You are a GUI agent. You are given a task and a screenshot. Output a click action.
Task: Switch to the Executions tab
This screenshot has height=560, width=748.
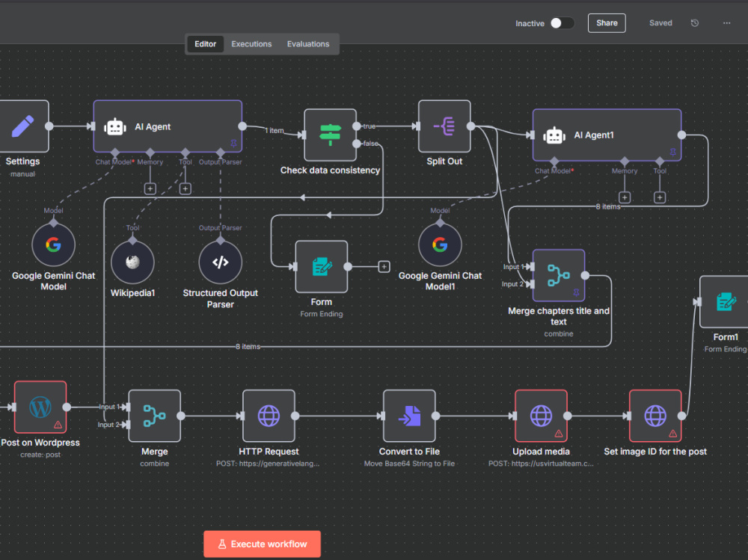tap(251, 44)
